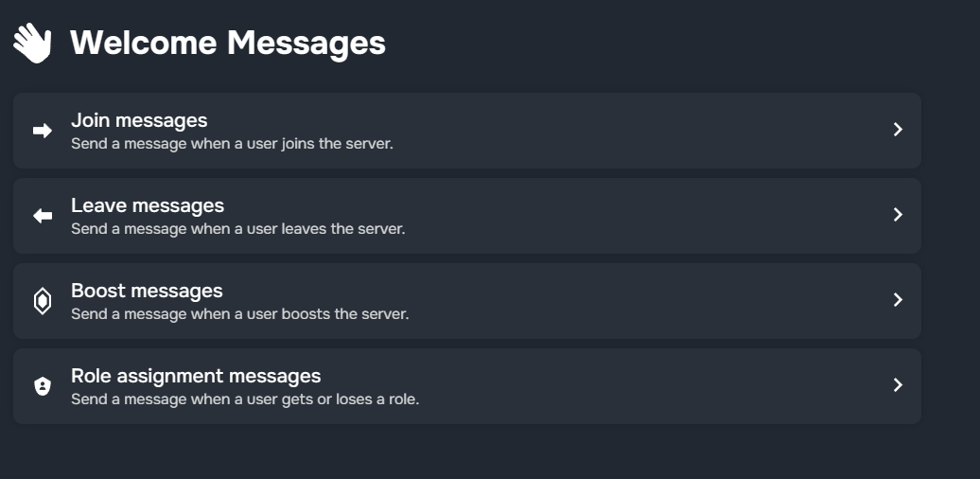Viewport: 980px width, 479px height.
Task: Open the Boost messages title
Action: coord(147,291)
